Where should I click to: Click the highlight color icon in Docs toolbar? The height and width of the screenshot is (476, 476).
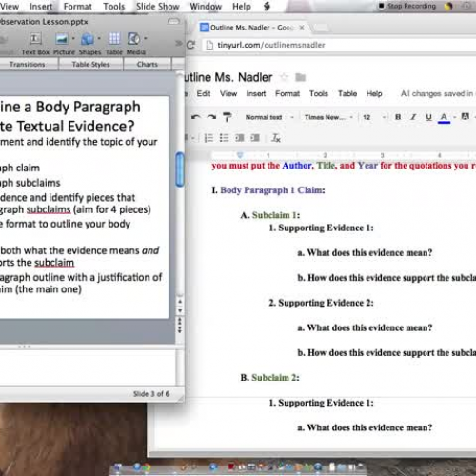[x=466, y=117]
